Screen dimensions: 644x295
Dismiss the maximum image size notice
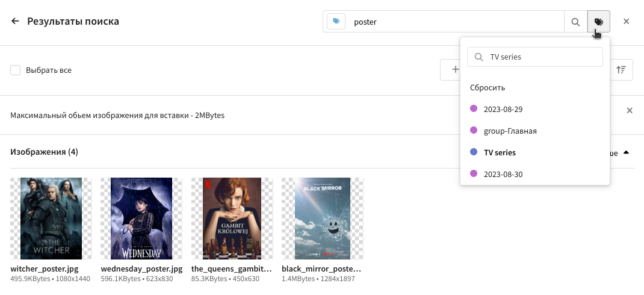click(629, 110)
